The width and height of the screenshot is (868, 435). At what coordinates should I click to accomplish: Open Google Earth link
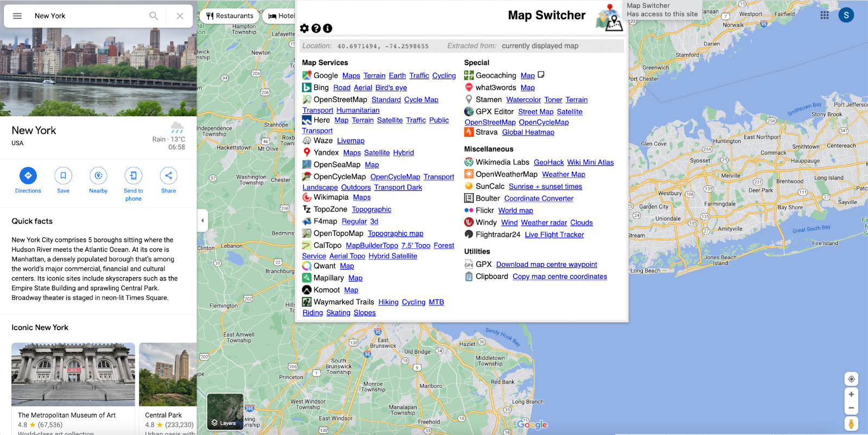click(397, 76)
